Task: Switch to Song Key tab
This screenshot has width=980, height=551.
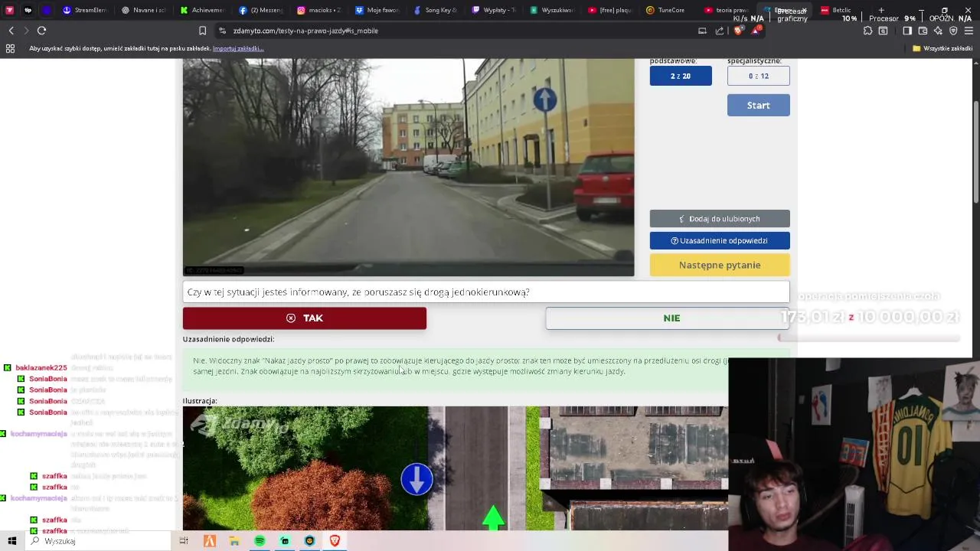Action: coord(436,10)
